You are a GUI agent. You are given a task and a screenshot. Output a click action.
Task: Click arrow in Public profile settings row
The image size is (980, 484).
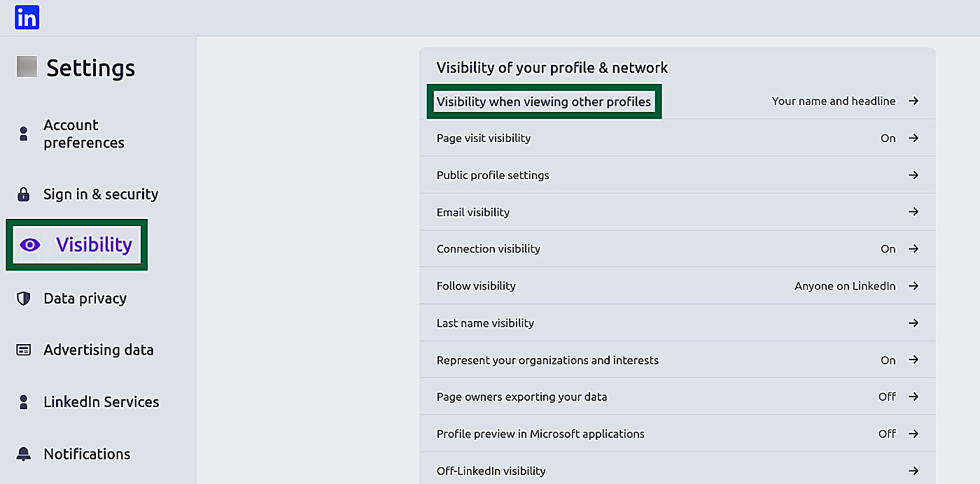(913, 175)
